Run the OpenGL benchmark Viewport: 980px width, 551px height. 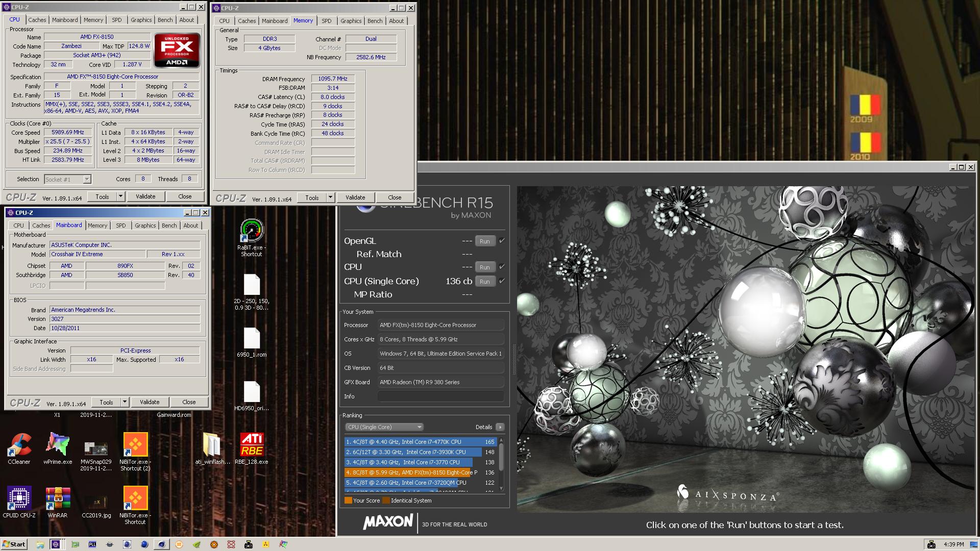coord(484,241)
